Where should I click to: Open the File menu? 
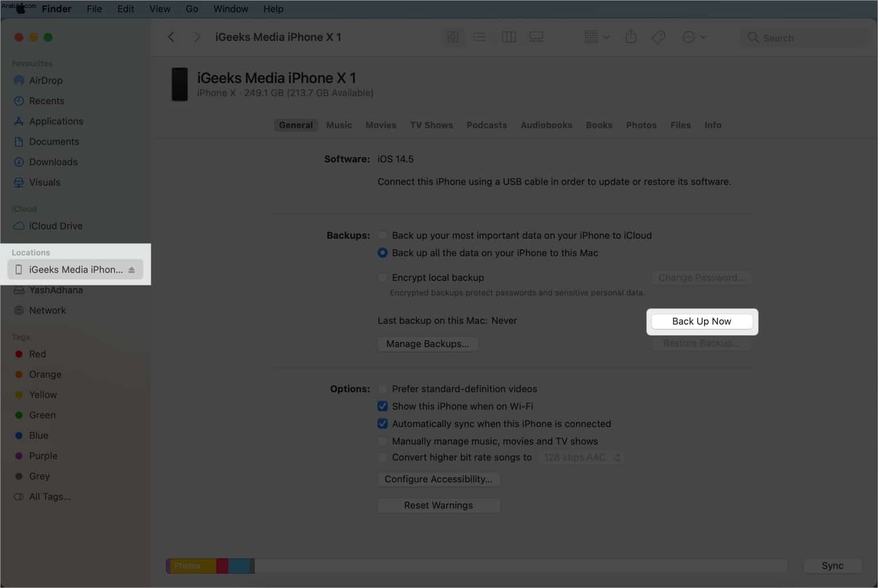(94, 9)
